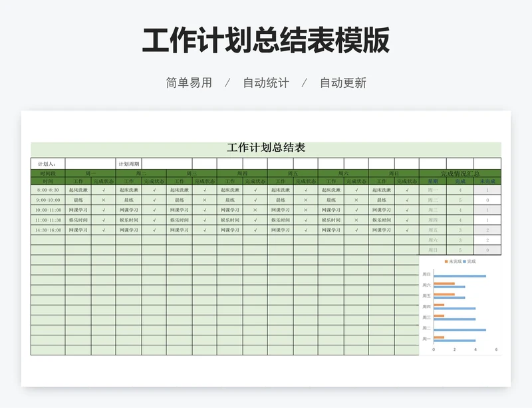This screenshot has width=532, height=408.
Task: Select the 计划人 label cell
Action: point(48,164)
